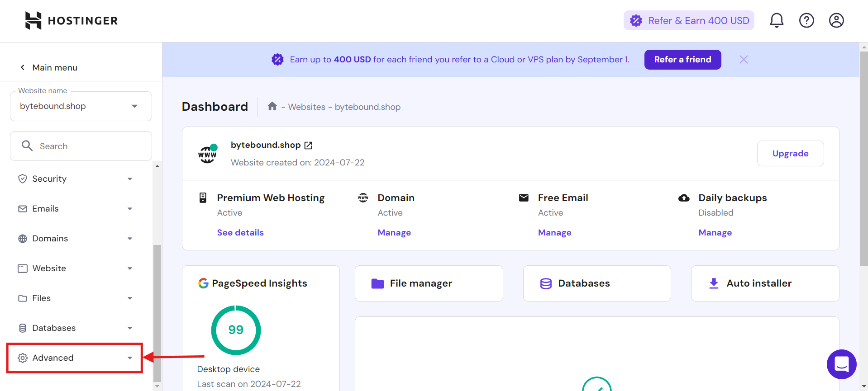868x391 pixels.
Task: Click the bytebound.shop breadcrumb text
Action: tap(367, 107)
